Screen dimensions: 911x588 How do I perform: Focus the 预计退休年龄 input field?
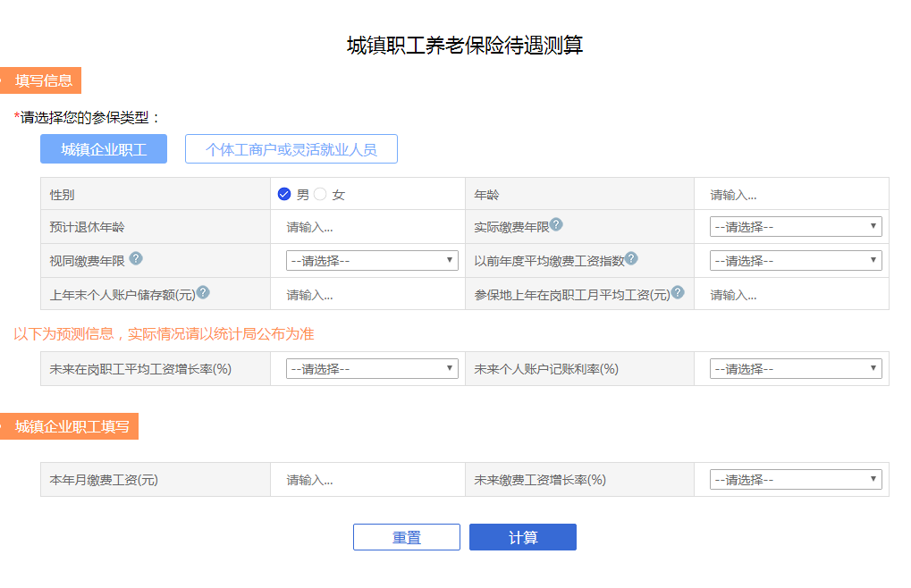point(367,227)
